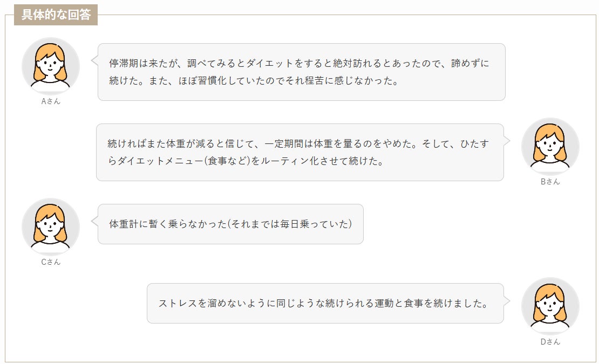The height and width of the screenshot is (364, 599).
Task: Click the Aさん name label
Action: [51, 101]
